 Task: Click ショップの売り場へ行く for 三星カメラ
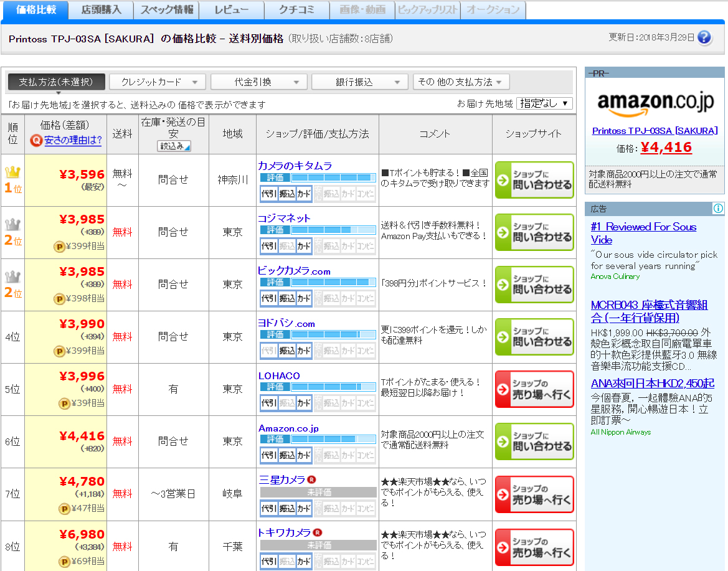pyautogui.click(x=534, y=495)
